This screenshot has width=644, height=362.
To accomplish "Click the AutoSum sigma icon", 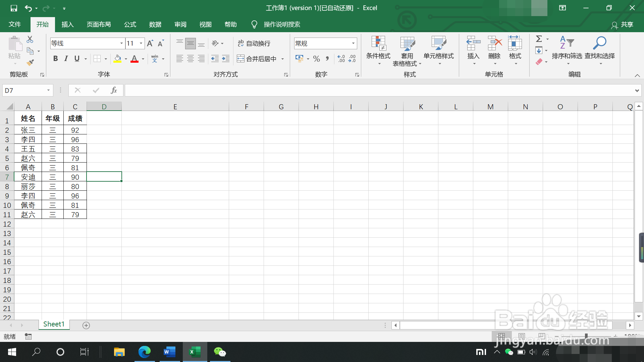I will (539, 39).
